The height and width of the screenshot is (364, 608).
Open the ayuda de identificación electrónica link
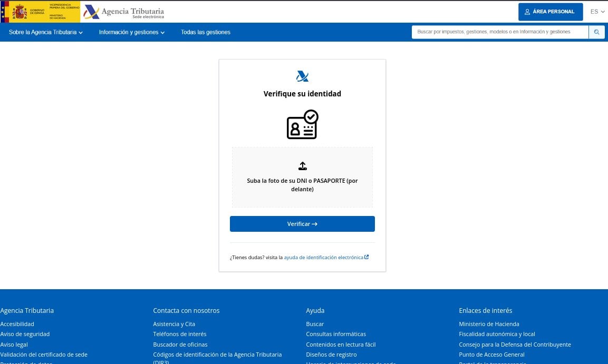323,257
